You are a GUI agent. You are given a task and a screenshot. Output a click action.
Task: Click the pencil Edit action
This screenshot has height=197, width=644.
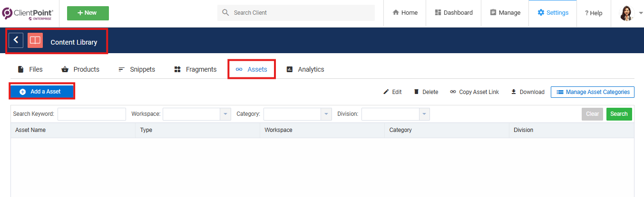click(x=392, y=92)
